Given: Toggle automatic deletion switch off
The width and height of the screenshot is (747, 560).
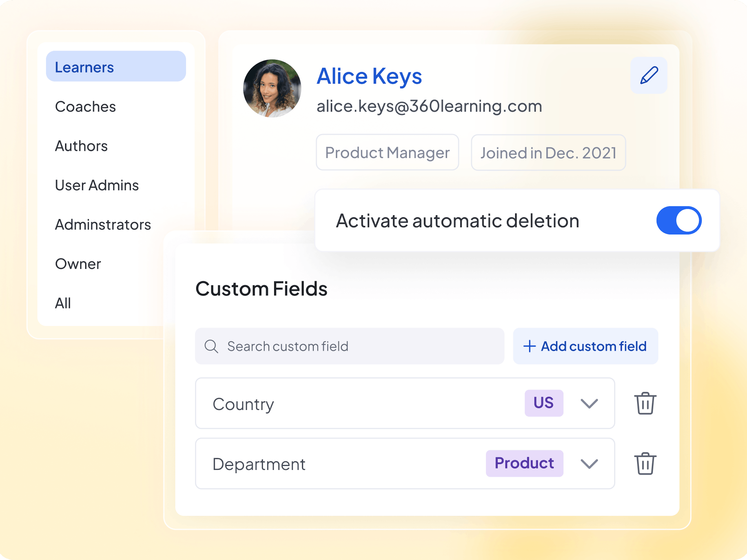Looking at the screenshot, I should [x=679, y=220].
